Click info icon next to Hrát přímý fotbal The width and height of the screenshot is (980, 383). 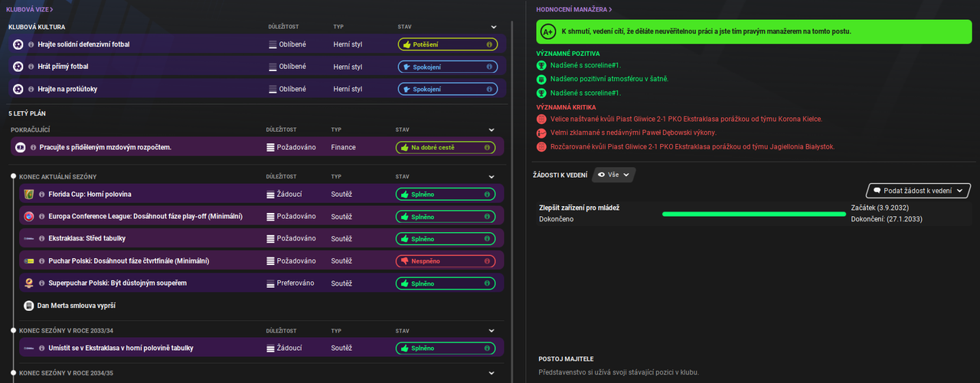click(x=31, y=67)
